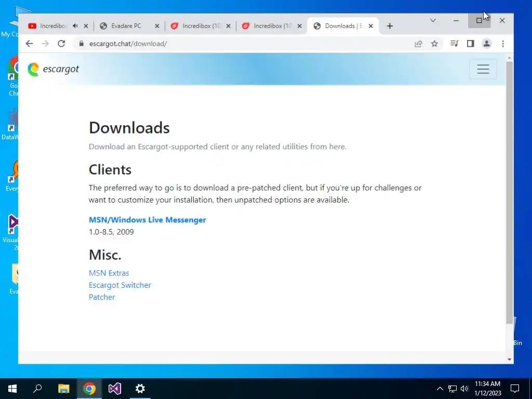Open the notification center icon
The image size is (532, 399).
click(515, 389)
